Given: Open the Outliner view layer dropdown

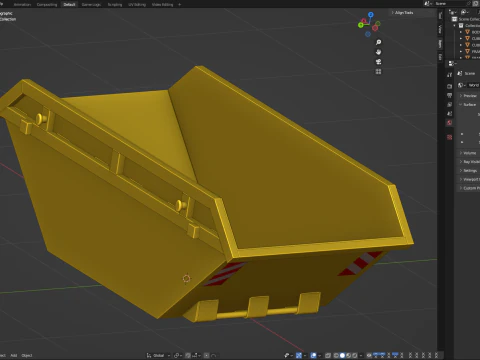Looking at the screenshot, I should point(465,12).
